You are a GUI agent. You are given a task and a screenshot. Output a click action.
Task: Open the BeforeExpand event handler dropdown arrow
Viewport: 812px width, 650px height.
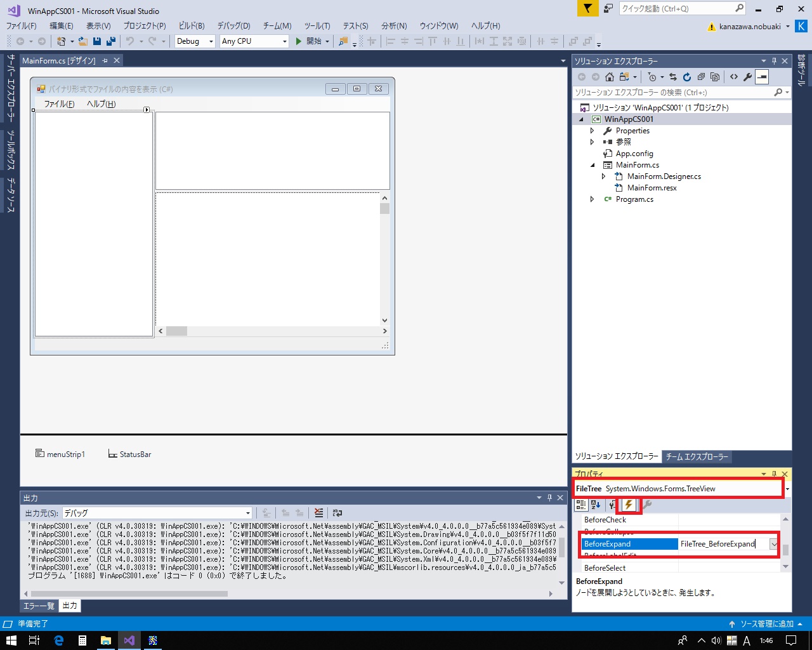point(774,544)
